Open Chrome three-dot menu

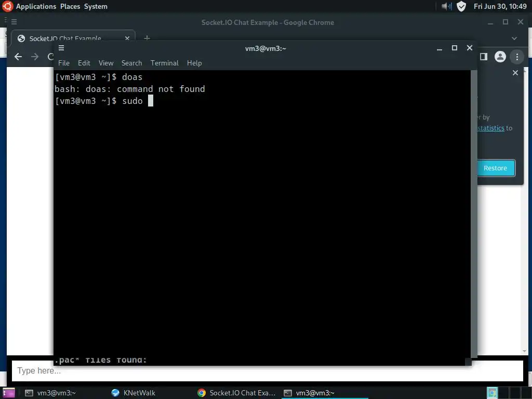click(x=517, y=57)
